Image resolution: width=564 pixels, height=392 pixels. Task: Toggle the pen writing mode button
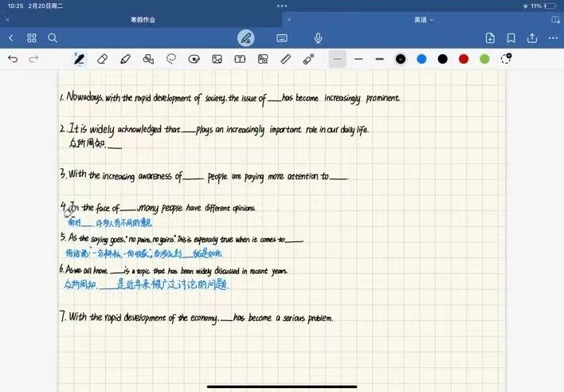pyautogui.click(x=246, y=37)
